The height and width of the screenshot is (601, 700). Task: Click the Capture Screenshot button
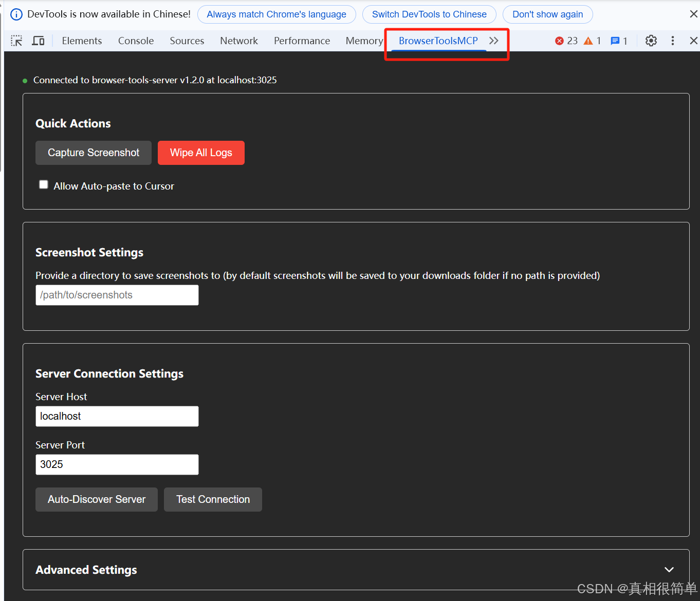pos(94,153)
